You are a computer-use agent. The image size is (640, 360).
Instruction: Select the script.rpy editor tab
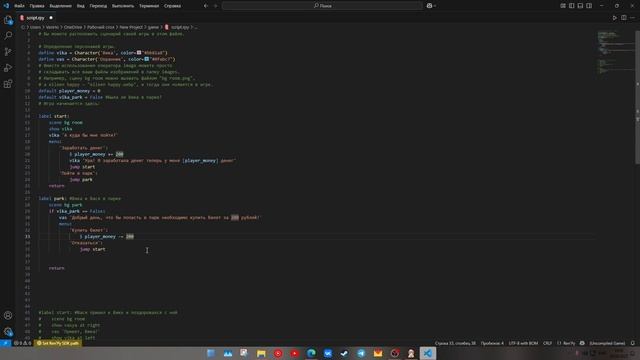pos(36,18)
